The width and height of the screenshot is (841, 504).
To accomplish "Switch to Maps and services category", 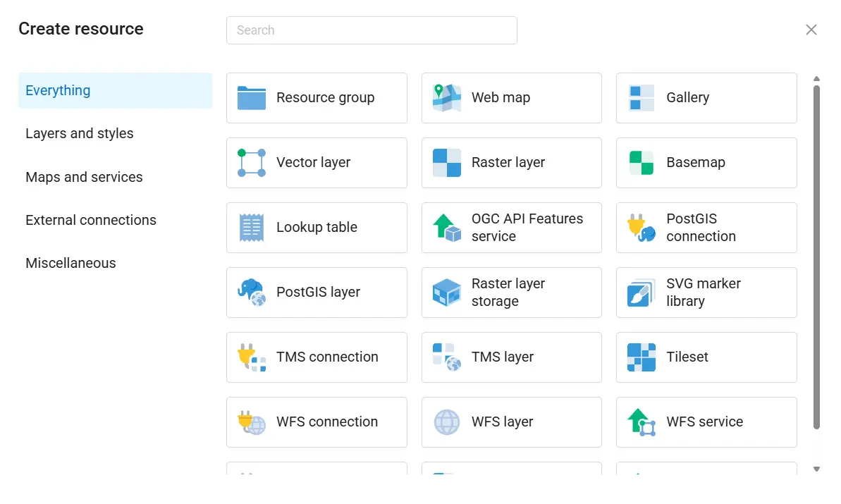I will tap(116, 177).
